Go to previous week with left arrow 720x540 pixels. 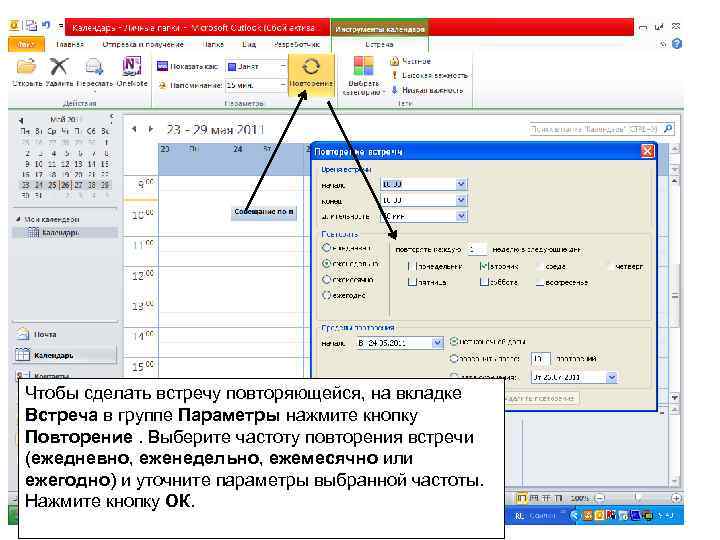(134, 129)
